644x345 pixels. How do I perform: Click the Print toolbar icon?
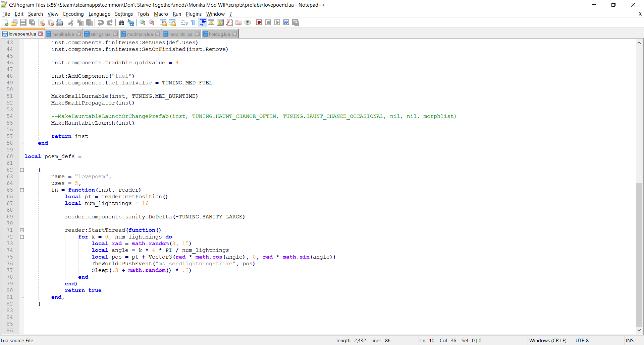click(59, 22)
